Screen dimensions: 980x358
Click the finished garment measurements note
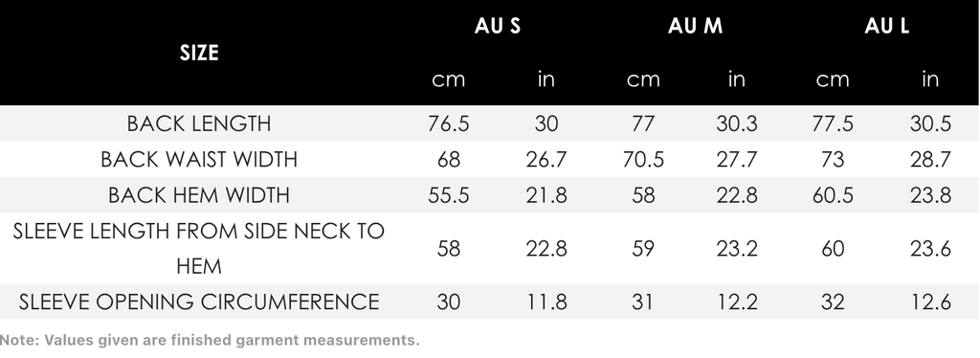210,341
